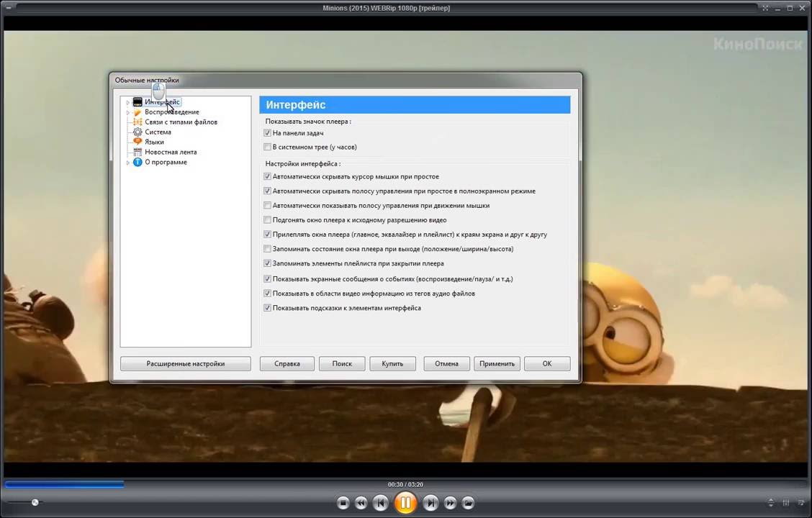Expand the Воспроизведение tree node arrow
This screenshot has width=812, height=518.
click(127, 112)
